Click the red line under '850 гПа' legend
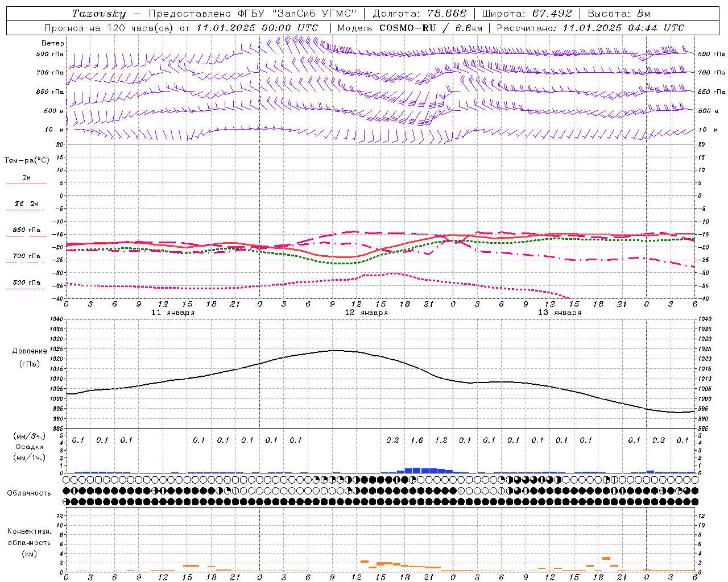 pyautogui.click(x=26, y=236)
